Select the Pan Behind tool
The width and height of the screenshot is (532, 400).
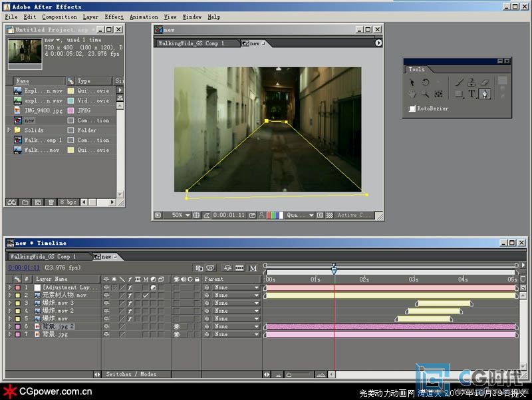(438, 94)
